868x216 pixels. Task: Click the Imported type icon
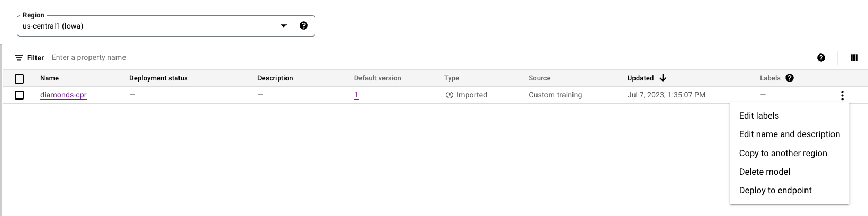coord(450,95)
